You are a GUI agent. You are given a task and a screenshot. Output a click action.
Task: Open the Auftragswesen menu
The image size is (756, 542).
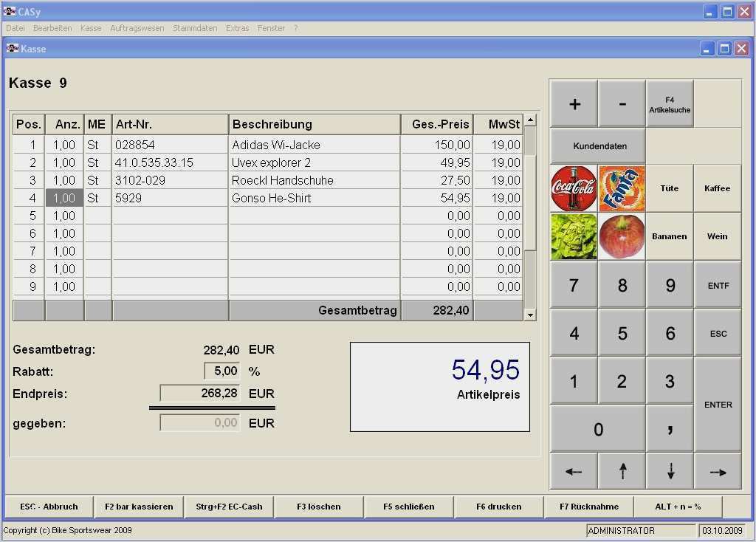[137, 28]
